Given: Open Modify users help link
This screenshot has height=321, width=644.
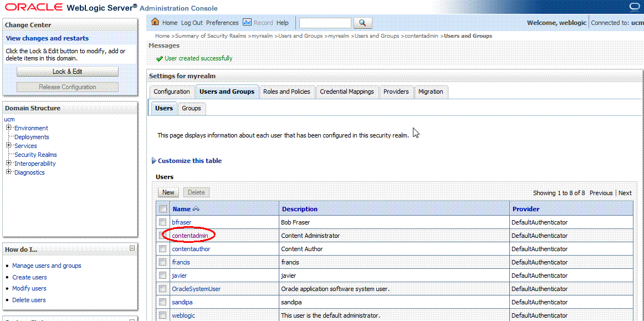Looking at the screenshot, I should (x=29, y=288).
